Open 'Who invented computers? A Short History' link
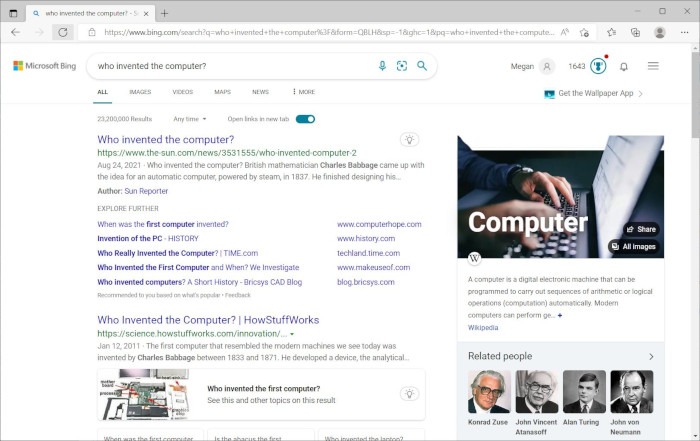 coord(200,282)
